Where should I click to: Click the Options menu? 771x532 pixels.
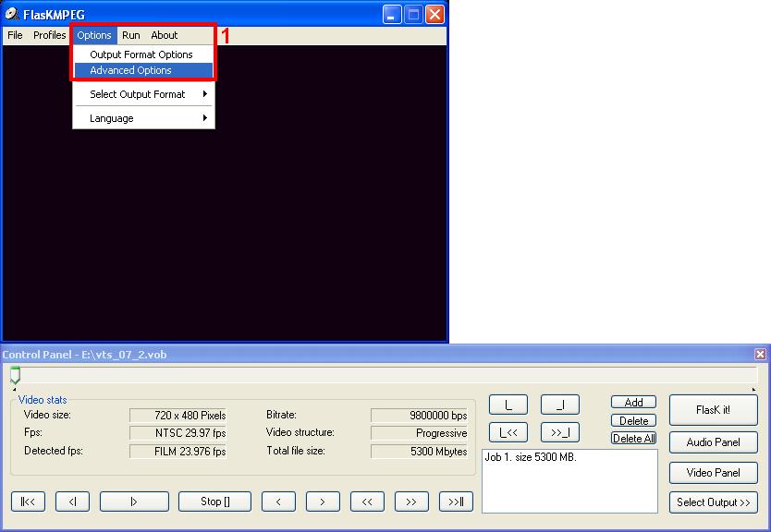tap(94, 35)
